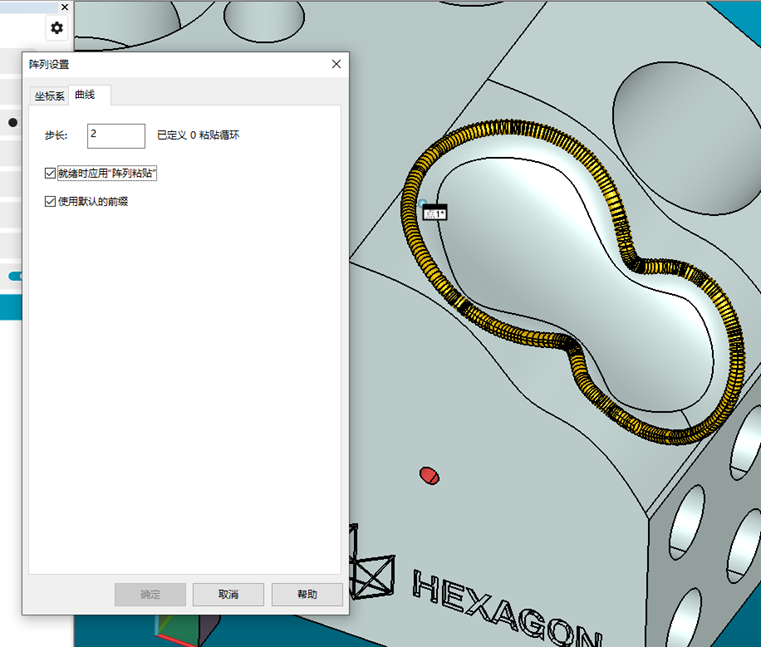Image resolution: width=761 pixels, height=647 pixels.
Task: Close the 阵列设置 dialog
Action: (335, 64)
